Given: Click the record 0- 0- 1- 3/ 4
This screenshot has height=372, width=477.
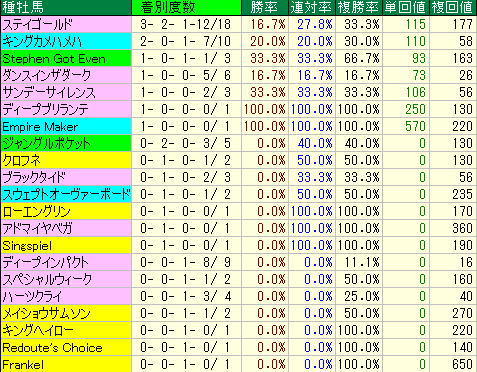Looking at the screenshot, I should pos(185,296).
